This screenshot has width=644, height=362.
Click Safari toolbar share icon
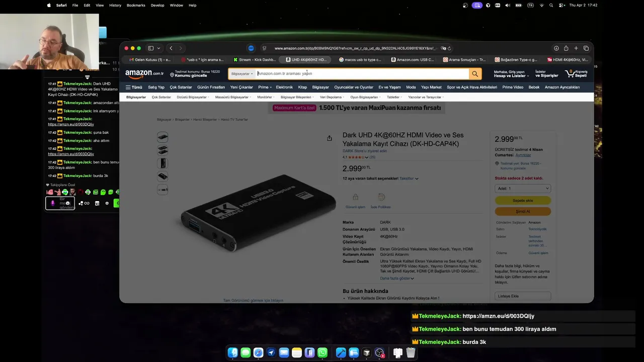(566, 48)
